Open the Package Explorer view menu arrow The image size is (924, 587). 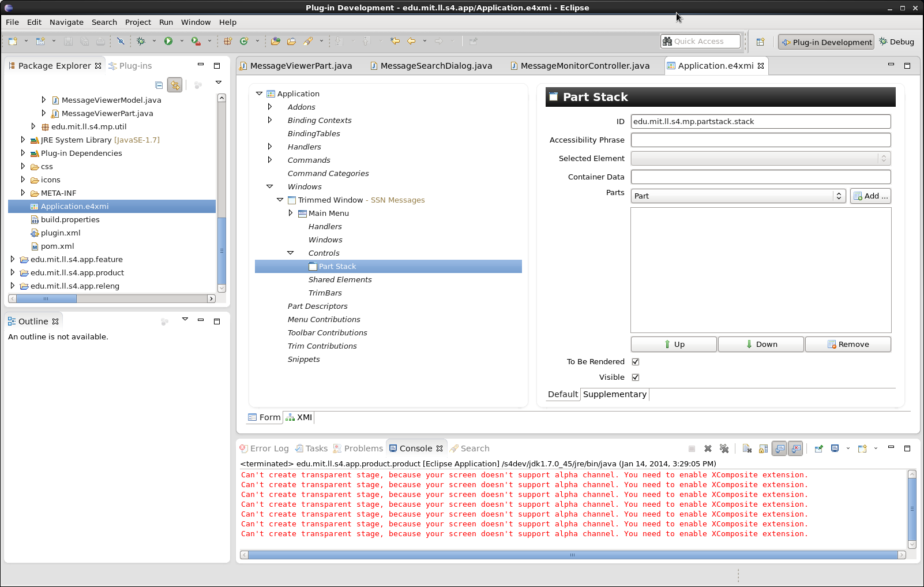(x=219, y=83)
